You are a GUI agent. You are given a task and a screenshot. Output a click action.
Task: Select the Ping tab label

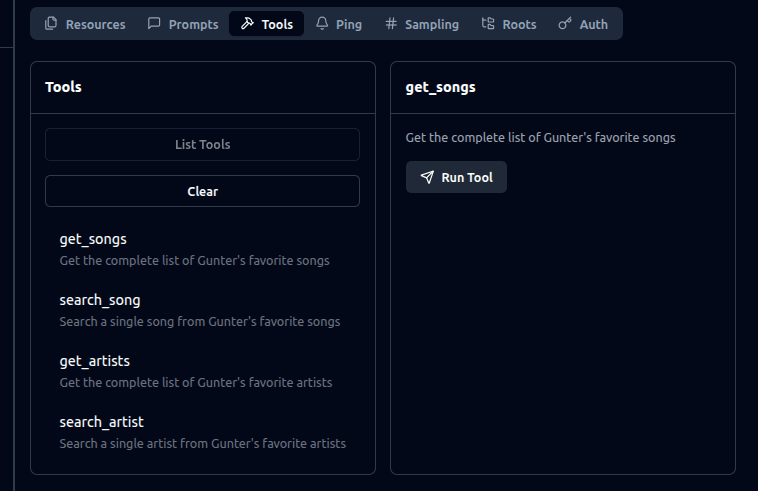click(349, 24)
